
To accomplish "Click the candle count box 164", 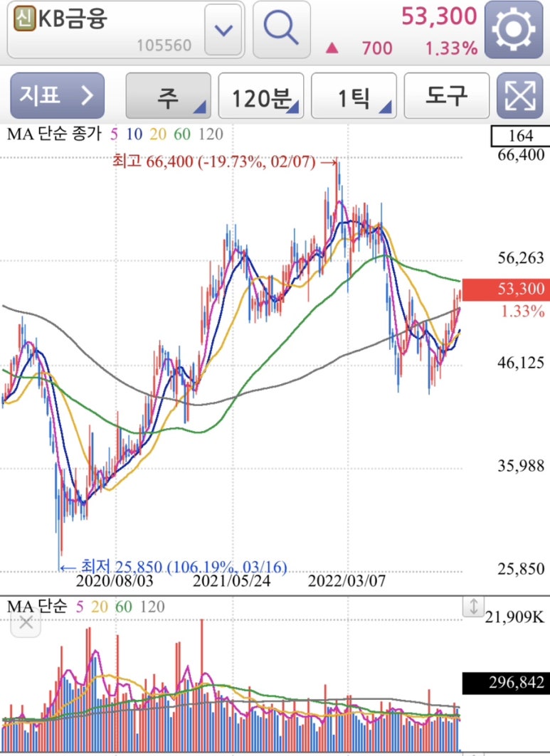I will [x=520, y=135].
